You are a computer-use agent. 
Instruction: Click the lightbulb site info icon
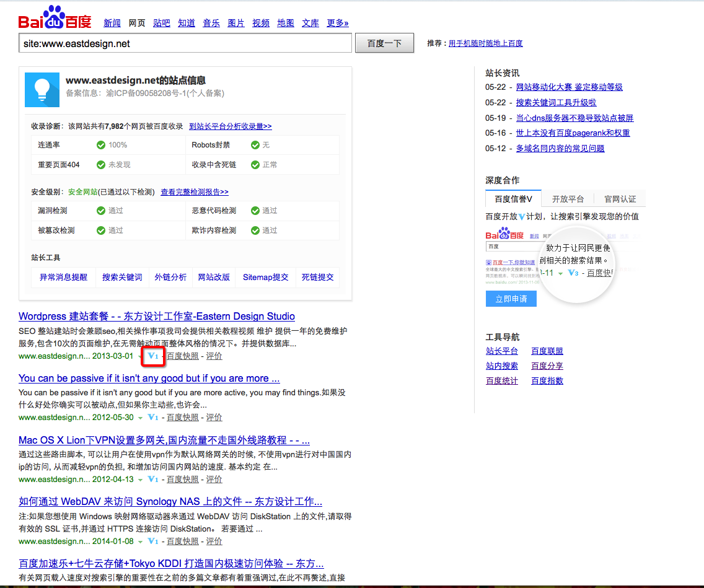(42, 90)
